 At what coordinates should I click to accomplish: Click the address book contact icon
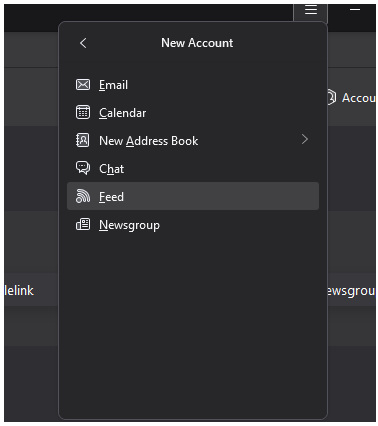[x=83, y=140]
